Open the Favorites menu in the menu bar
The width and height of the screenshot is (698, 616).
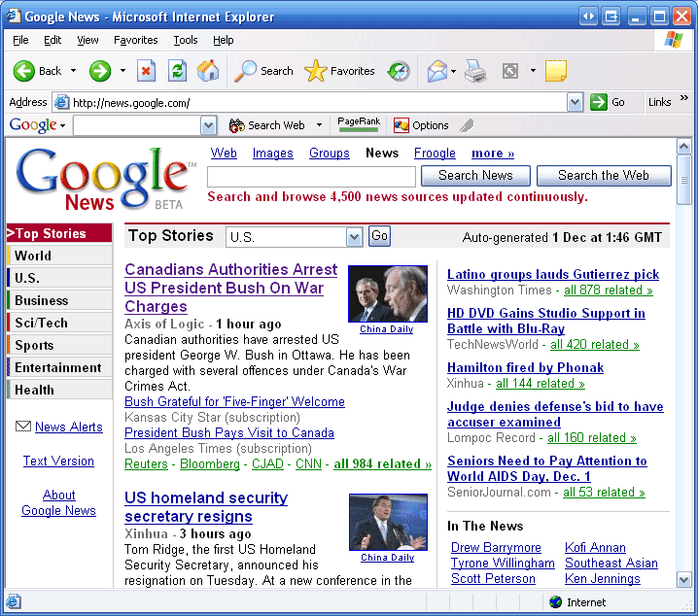pos(136,40)
